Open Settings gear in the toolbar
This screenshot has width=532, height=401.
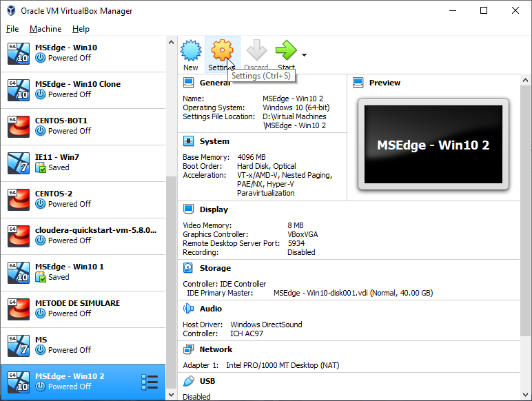point(222,50)
